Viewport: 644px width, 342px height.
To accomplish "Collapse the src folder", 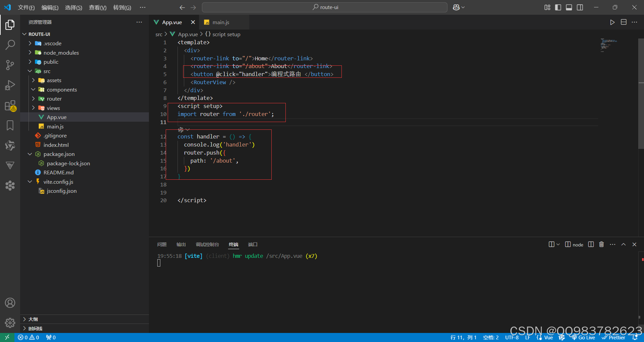I will coord(30,71).
